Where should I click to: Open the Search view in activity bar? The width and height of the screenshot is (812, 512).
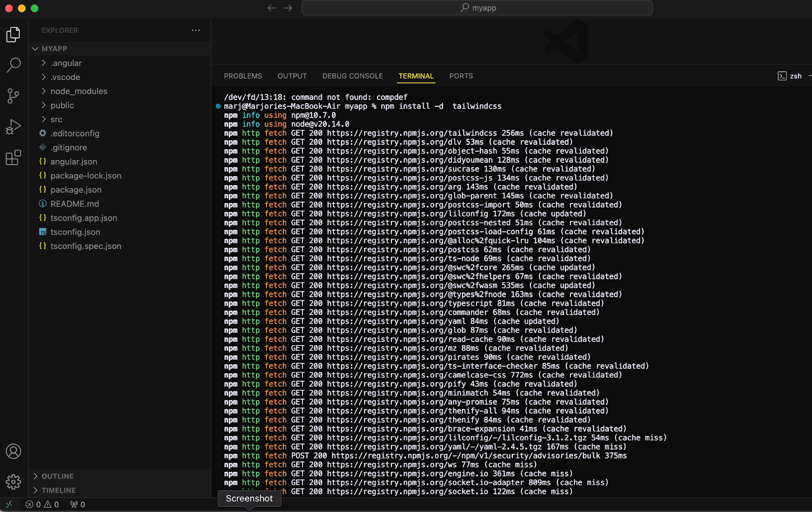pos(13,65)
